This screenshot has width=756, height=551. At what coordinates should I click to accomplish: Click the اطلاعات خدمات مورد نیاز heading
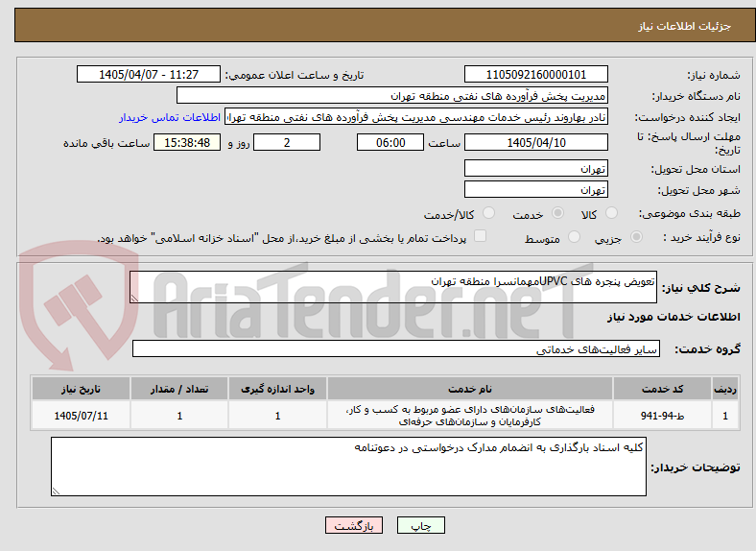(x=673, y=317)
